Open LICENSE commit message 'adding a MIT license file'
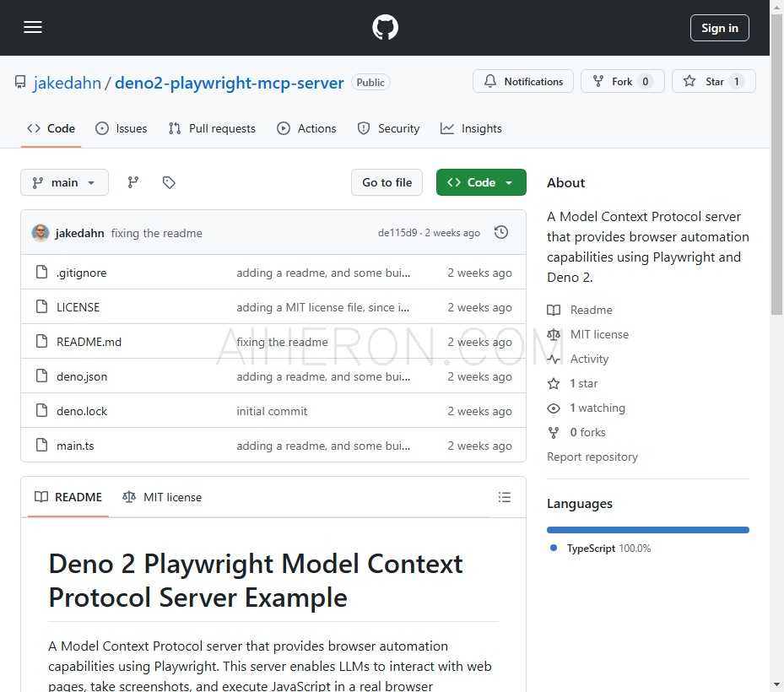Viewport: 784px width, 692px height. [x=323, y=307]
